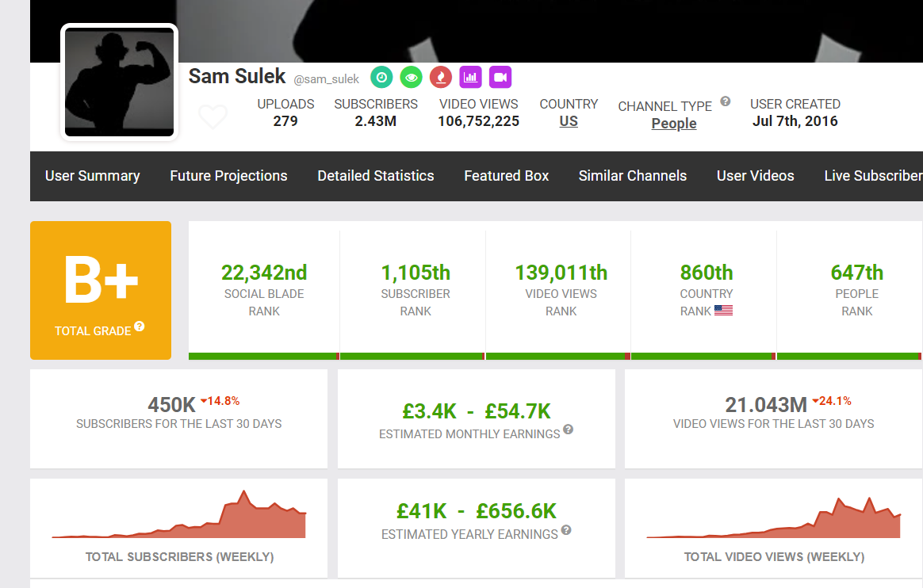This screenshot has width=923, height=588.
Task: Favorite the channel with the heart icon
Action: [x=213, y=116]
